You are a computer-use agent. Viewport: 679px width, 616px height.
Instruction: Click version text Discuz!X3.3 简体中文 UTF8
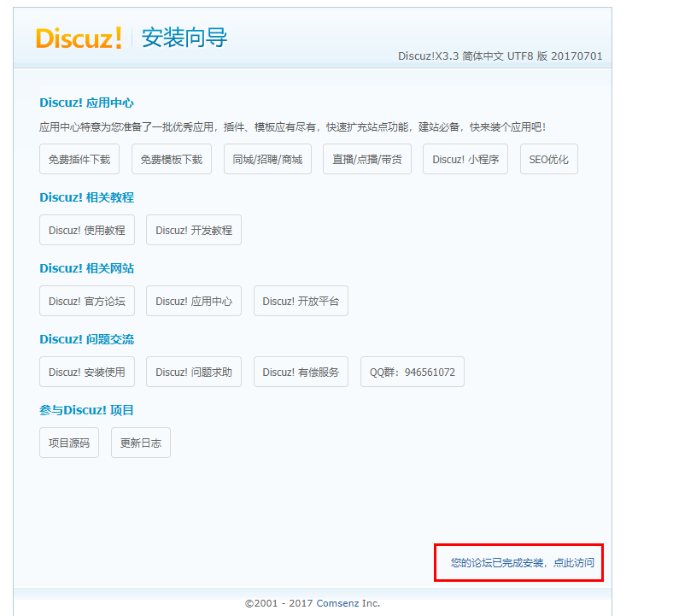click(500, 56)
